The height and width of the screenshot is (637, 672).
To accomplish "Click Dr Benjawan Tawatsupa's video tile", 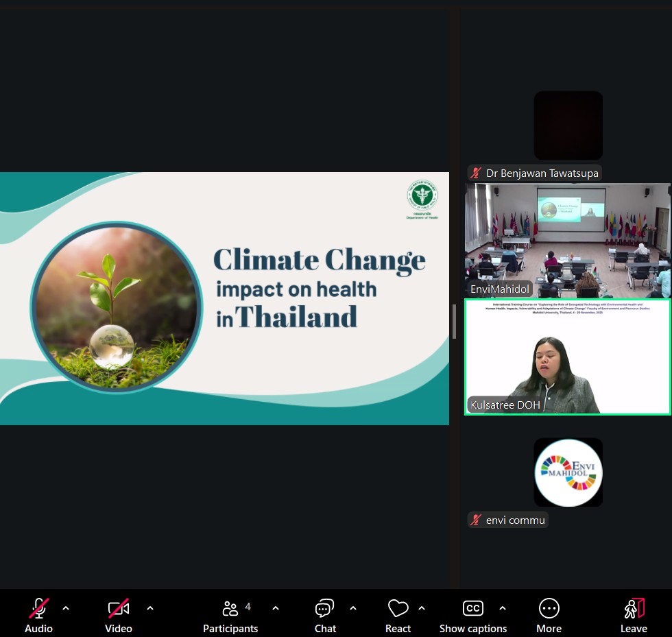I will 568,125.
